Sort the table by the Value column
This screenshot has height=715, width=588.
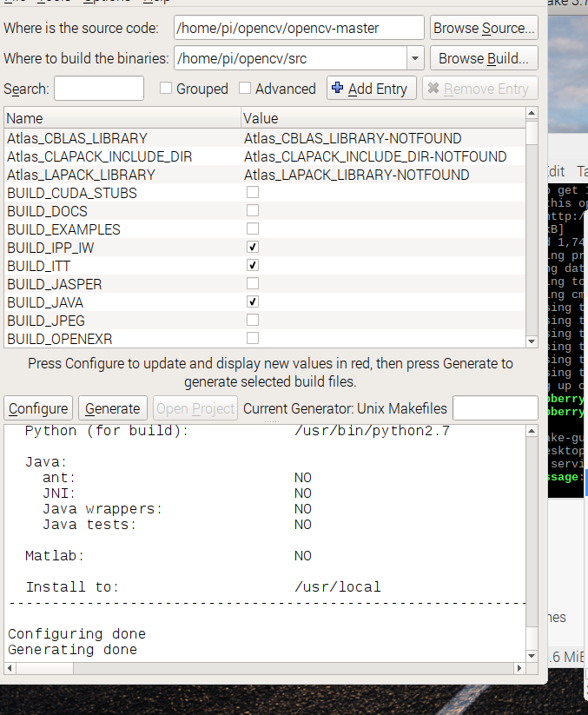pos(383,118)
